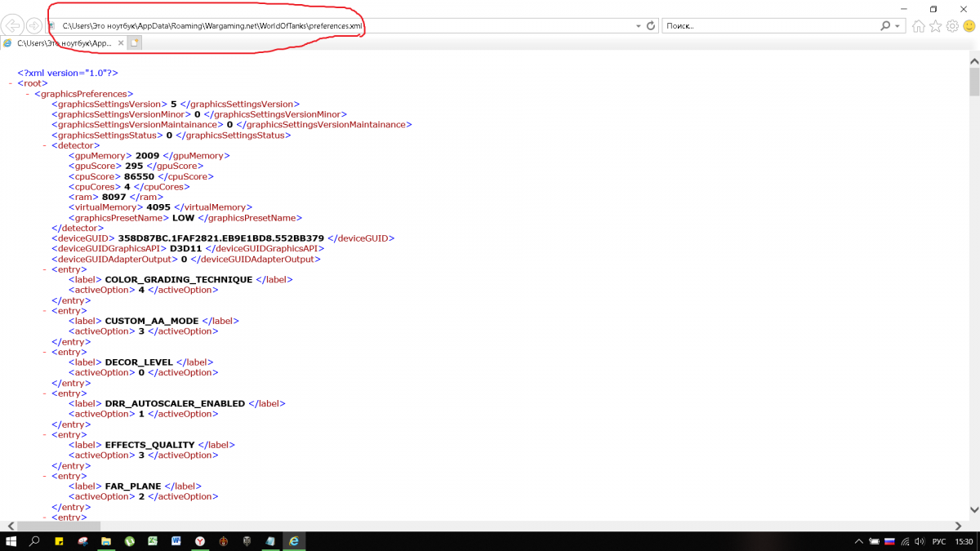Open the search provider dropdown arrow
This screenshot has width=980, height=551.
[898, 26]
